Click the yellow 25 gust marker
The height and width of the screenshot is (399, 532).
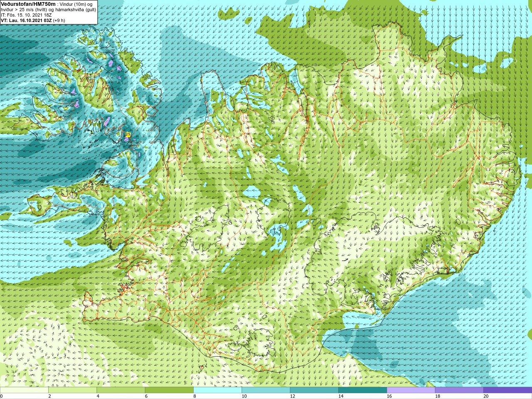(x=128, y=134)
